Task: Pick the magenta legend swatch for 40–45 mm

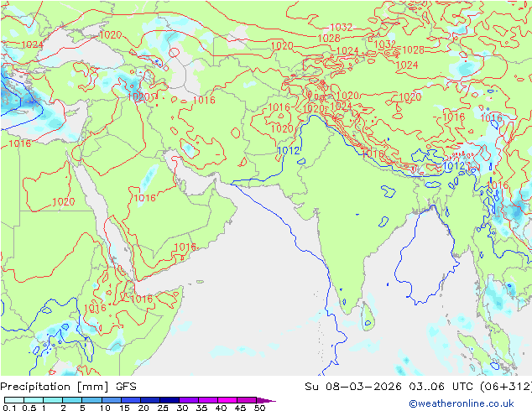Action: pos(227,400)
